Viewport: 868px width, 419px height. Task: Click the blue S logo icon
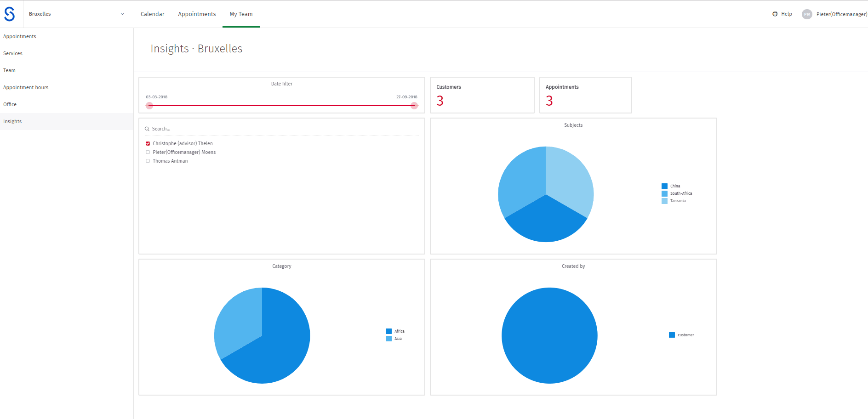[10, 14]
